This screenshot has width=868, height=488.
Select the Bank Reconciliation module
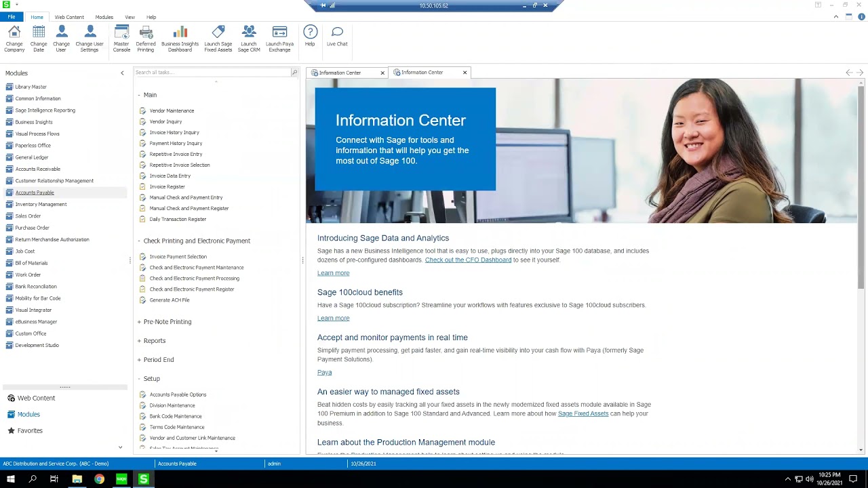click(x=35, y=286)
